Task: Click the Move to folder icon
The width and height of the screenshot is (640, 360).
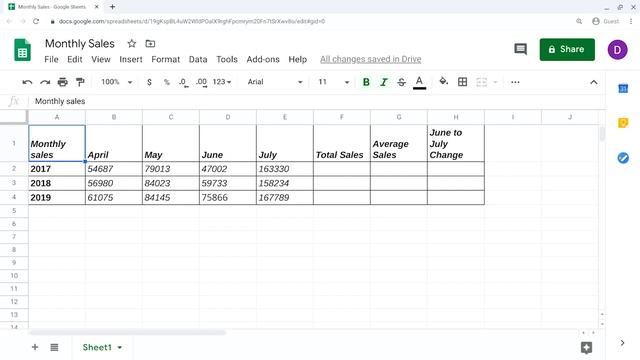Action: click(x=150, y=44)
